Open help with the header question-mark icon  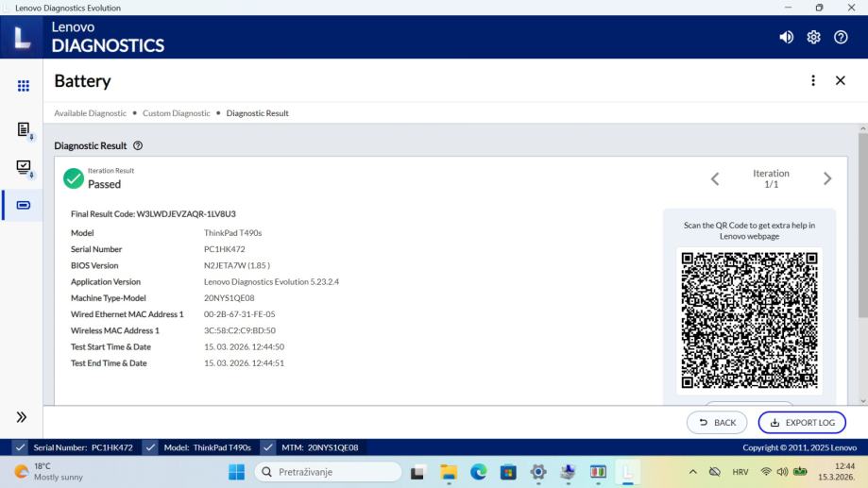(841, 37)
